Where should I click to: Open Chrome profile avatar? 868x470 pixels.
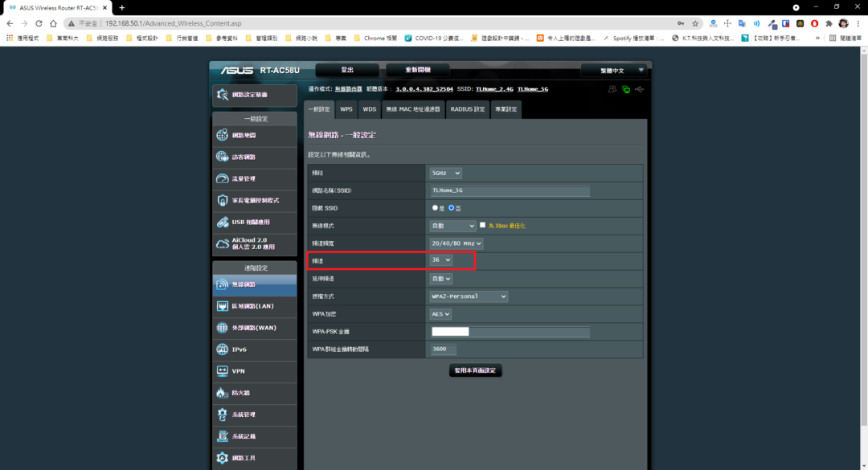tap(843, 23)
